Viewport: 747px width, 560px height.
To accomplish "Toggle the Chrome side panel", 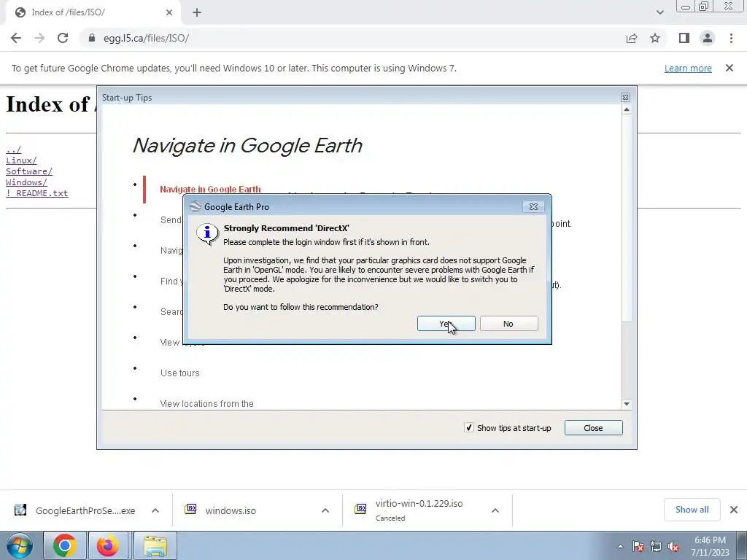I will coord(684,38).
